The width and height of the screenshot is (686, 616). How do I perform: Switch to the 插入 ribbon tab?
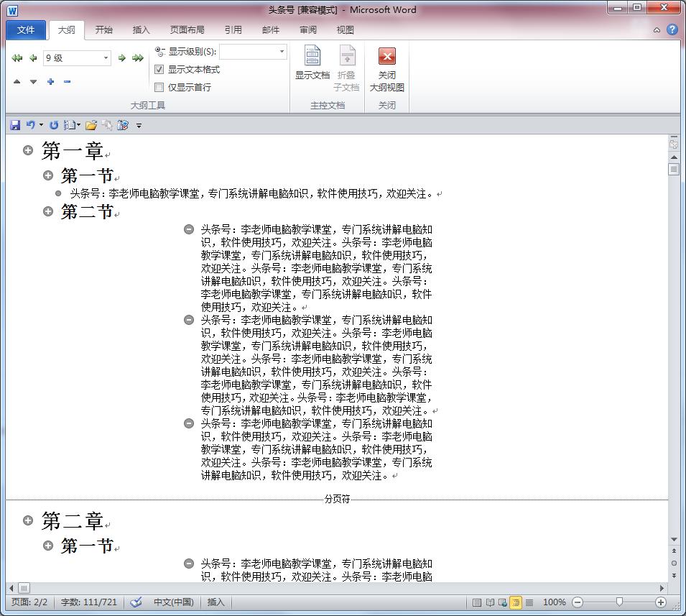pyautogui.click(x=141, y=29)
